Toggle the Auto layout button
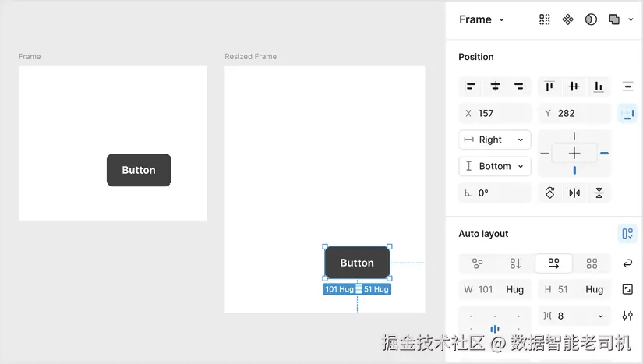The image size is (643, 364). [x=627, y=234]
